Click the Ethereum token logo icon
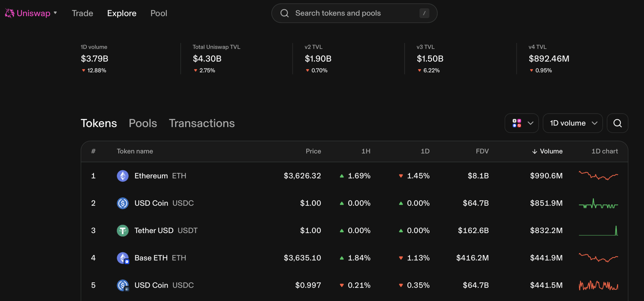The height and width of the screenshot is (301, 644). click(123, 176)
